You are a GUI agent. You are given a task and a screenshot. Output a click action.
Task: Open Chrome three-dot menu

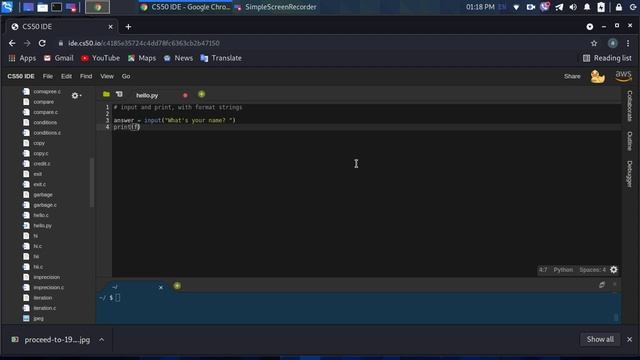[628, 43]
